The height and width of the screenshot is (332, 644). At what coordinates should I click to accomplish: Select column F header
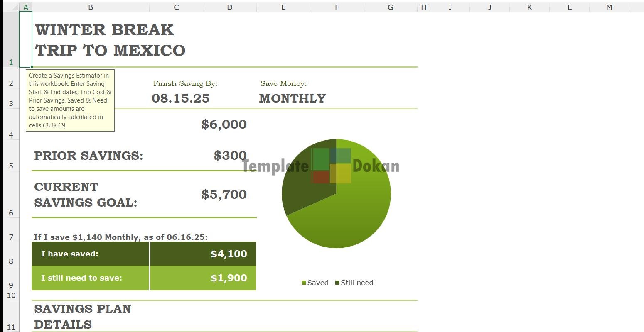click(337, 7)
